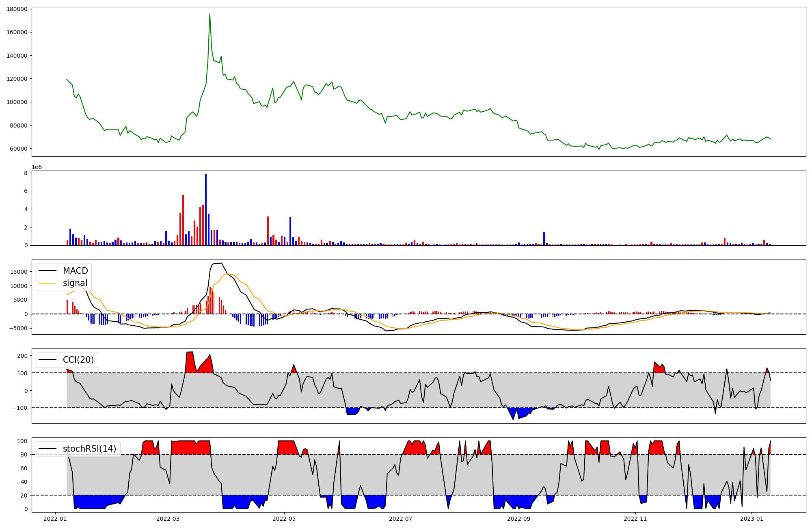Click the 200 tick label on CCI chart
The image size is (812, 528).
coord(23,356)
